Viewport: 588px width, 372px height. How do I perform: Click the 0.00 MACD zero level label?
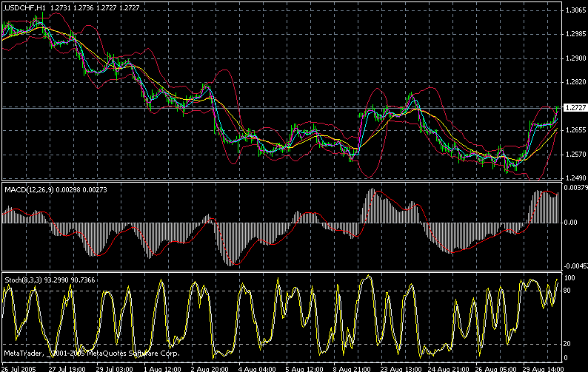571,223
